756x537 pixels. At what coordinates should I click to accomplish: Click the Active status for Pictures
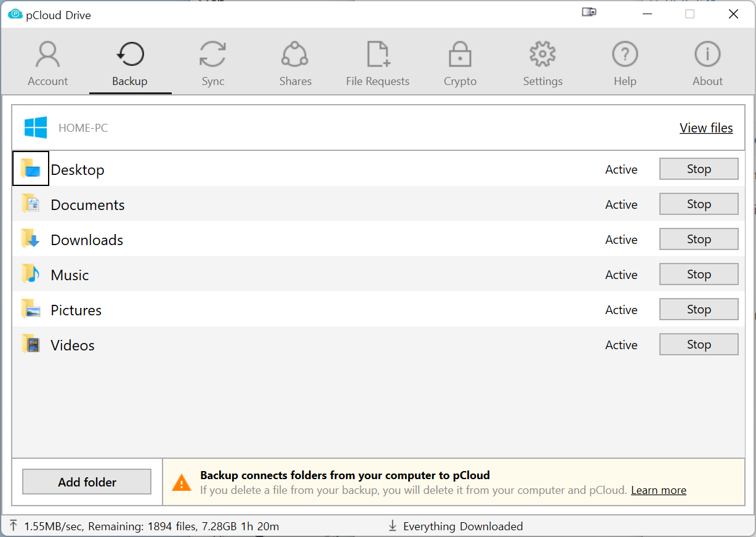[621, 310]
